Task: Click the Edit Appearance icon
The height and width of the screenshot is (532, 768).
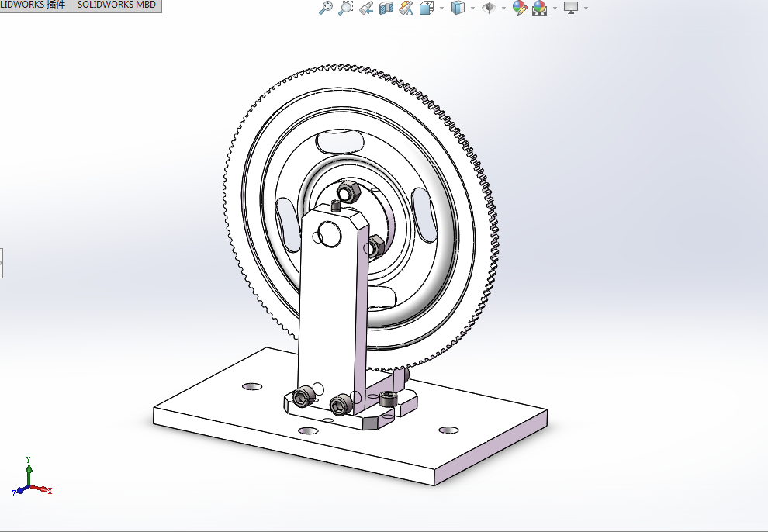Action: [519, 7]
